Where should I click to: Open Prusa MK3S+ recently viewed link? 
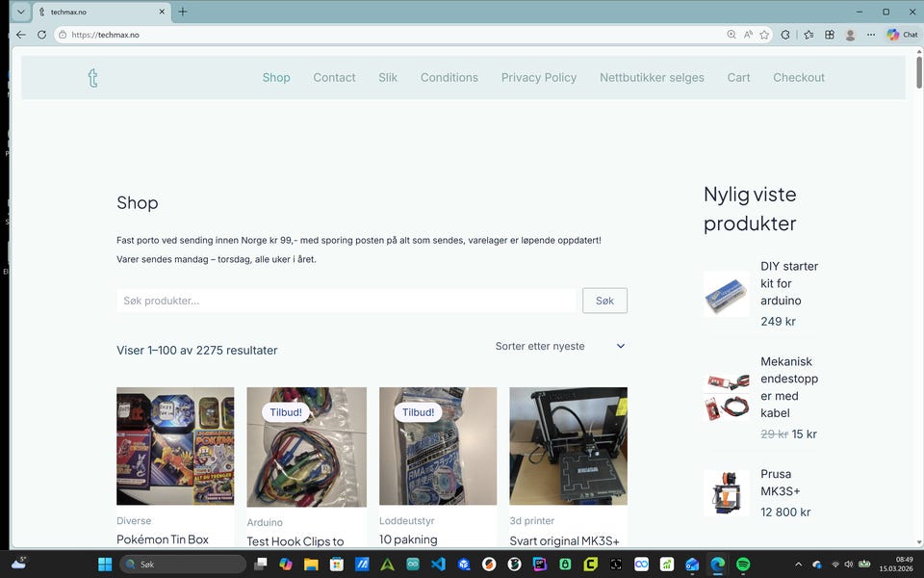tap(781, 483)
